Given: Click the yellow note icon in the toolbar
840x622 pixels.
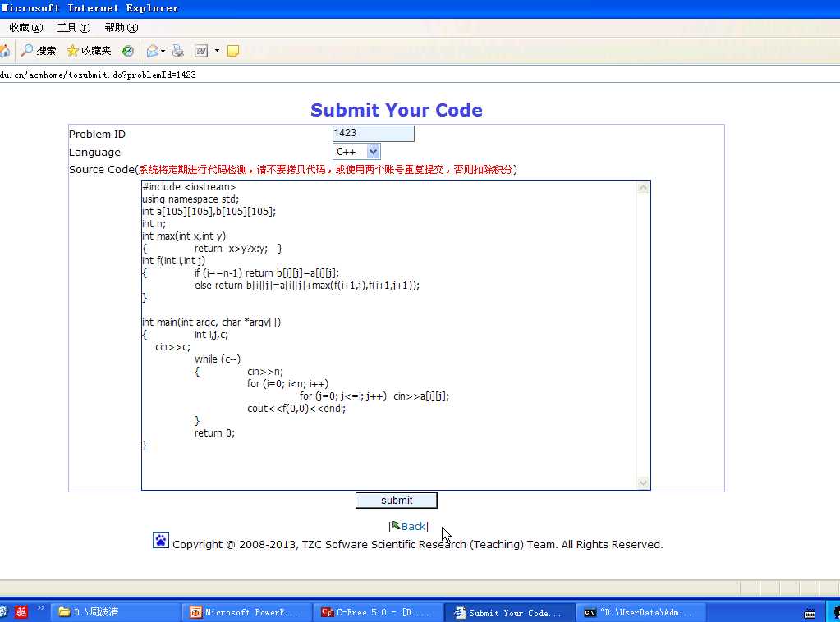Looking at the screenshot, I should (x=233, y=51).
